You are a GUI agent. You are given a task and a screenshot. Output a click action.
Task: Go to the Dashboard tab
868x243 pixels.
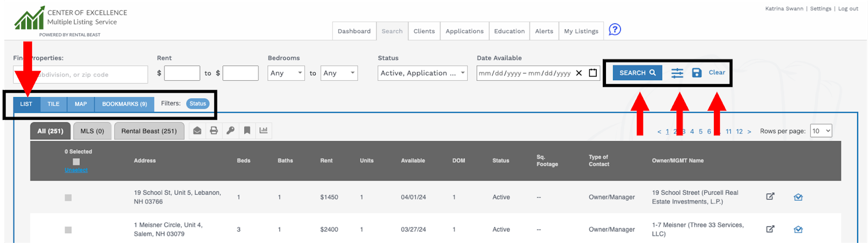point(354,31)
